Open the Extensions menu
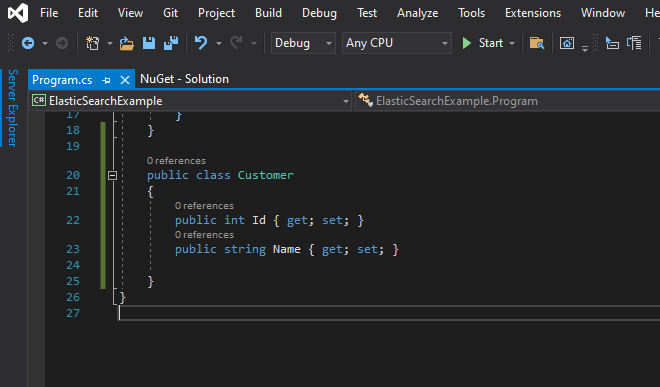 533,13
